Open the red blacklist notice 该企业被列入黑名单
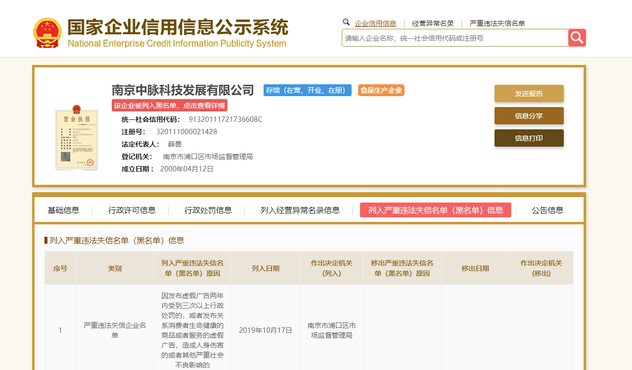The image size is (632, 370). (169, 106)
